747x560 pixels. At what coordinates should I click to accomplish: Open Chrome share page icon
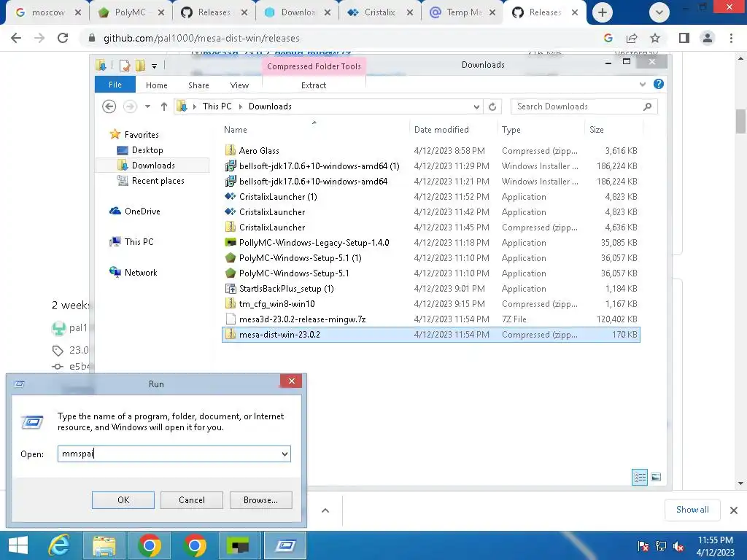pyautogui.click(x=632, y=38)
